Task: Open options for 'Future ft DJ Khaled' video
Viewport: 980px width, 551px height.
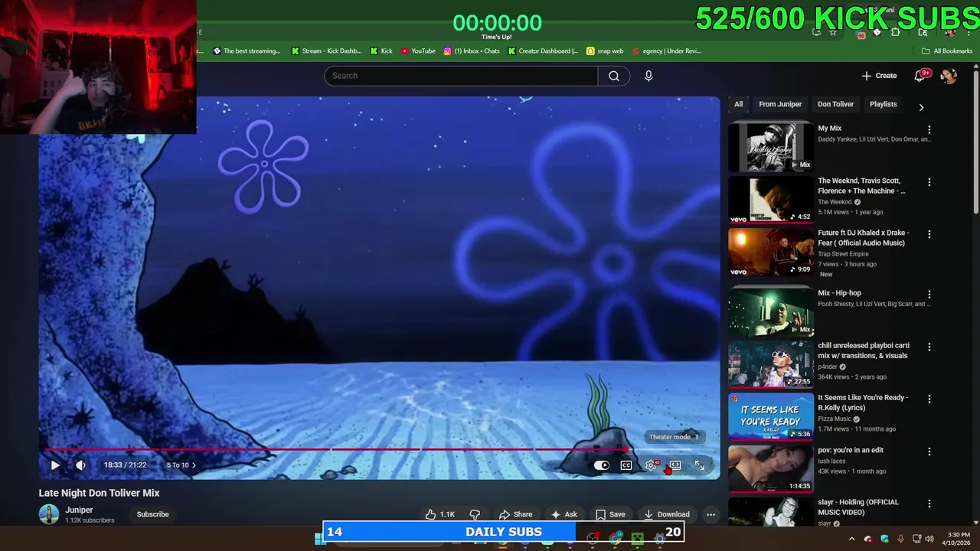Action: [x=929, y=234]
